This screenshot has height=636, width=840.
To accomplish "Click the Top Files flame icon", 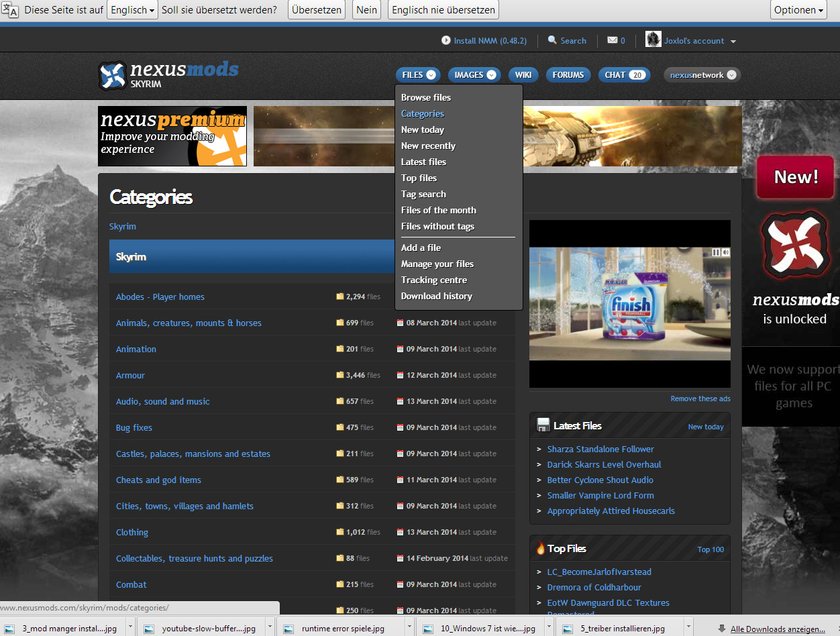I will tap(541, 548).
